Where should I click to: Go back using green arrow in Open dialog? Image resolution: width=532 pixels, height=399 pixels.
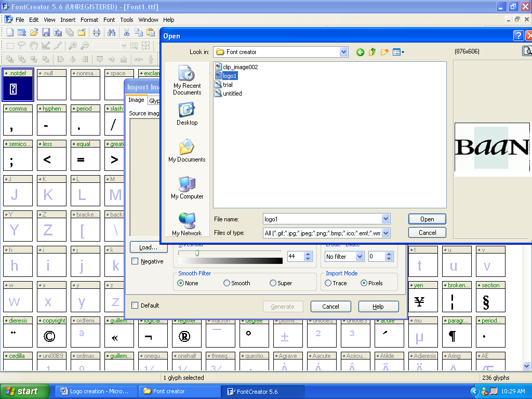(361, 52)
